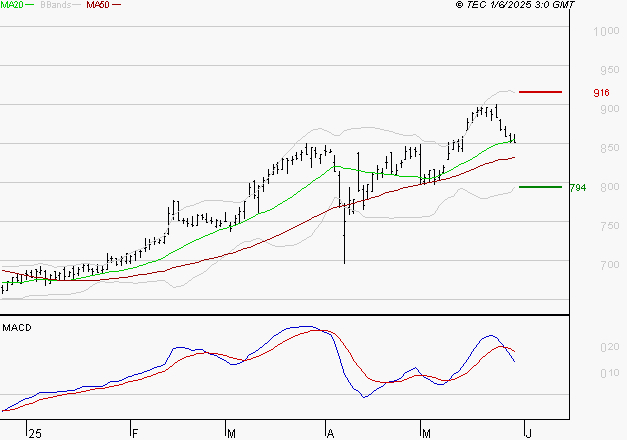Click the 750 price axis label
The image size is (627, 440).
[x=610, y=226]
